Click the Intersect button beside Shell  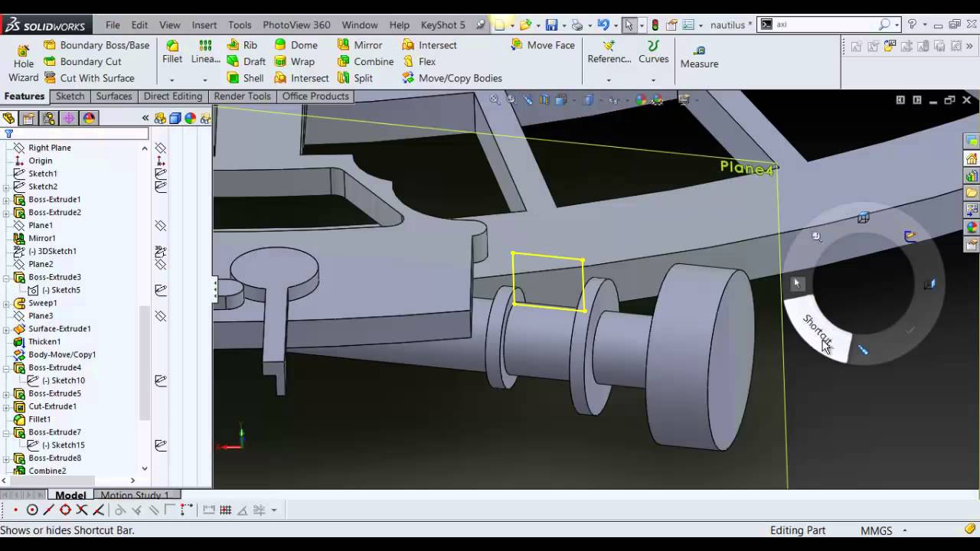302,78
